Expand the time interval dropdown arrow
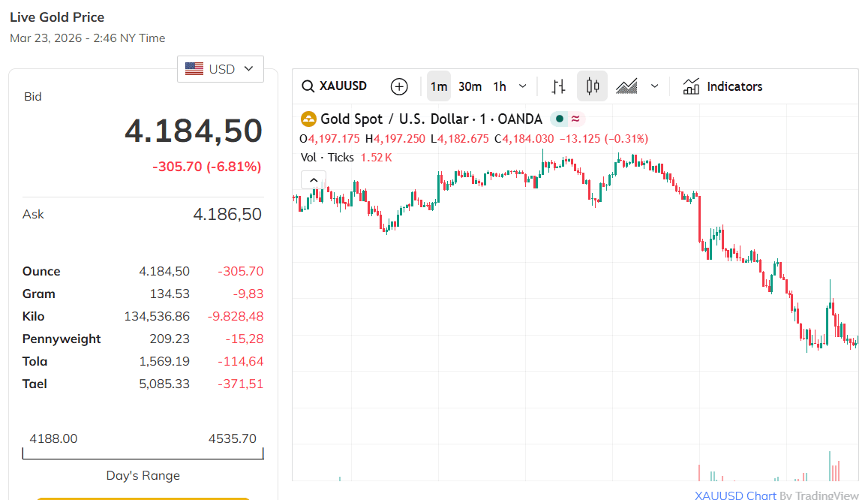The width and height of the screenshot is (868, 500). [523, 86]
